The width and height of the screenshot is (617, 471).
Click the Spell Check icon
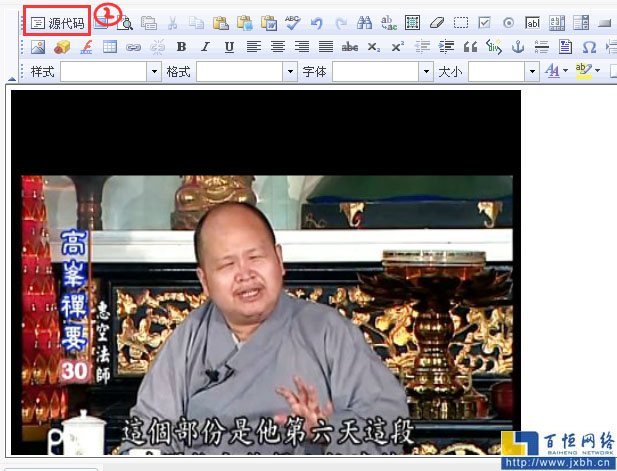tap(292, 22)
